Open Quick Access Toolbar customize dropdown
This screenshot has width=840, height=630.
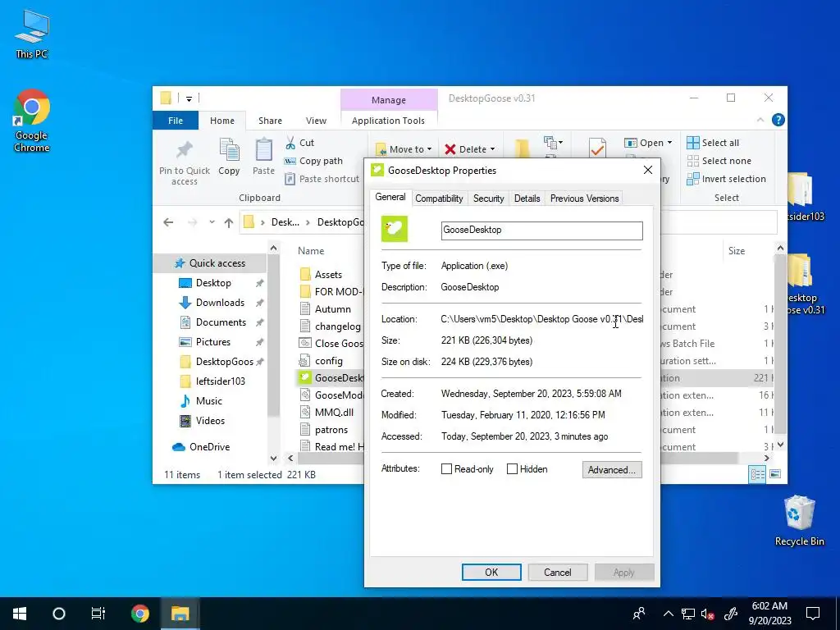[189, 98]
